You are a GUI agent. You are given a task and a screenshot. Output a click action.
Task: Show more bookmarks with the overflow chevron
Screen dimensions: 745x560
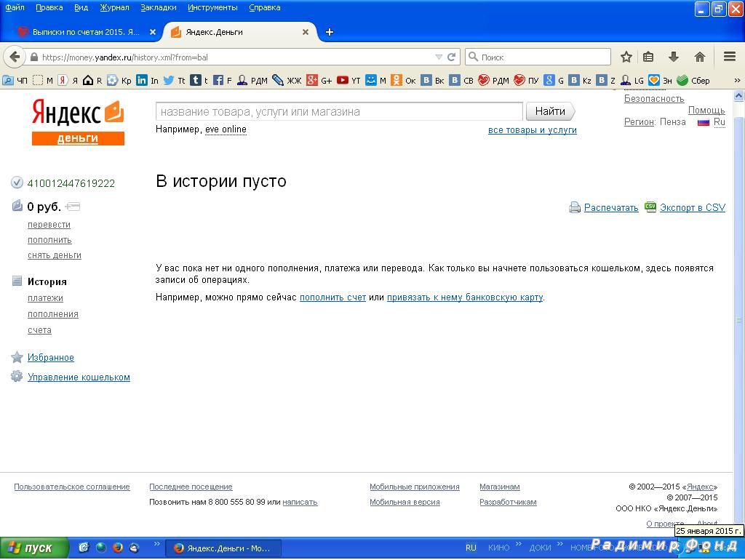pos(737,80)
